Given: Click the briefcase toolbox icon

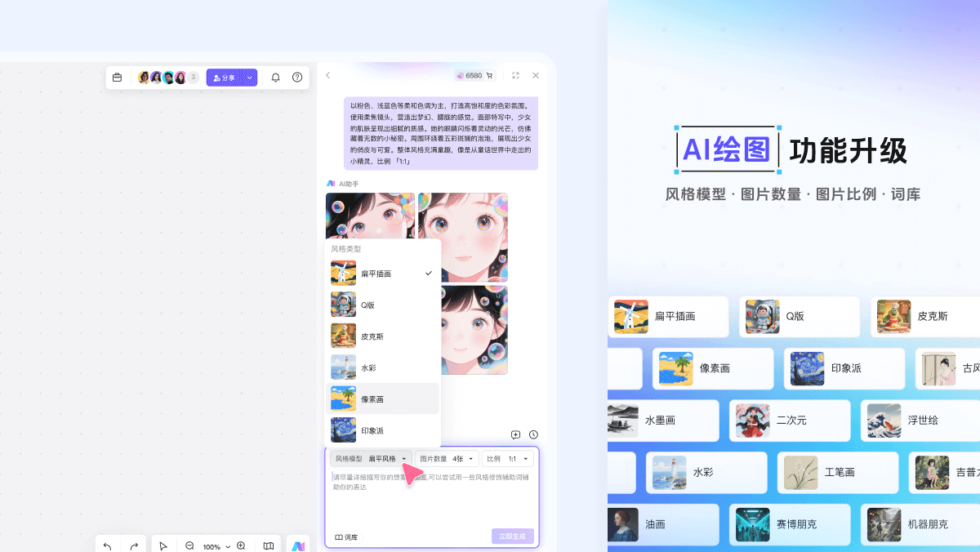Looking at the screenshot, I should pyautogui.click(x=117, y=78).
